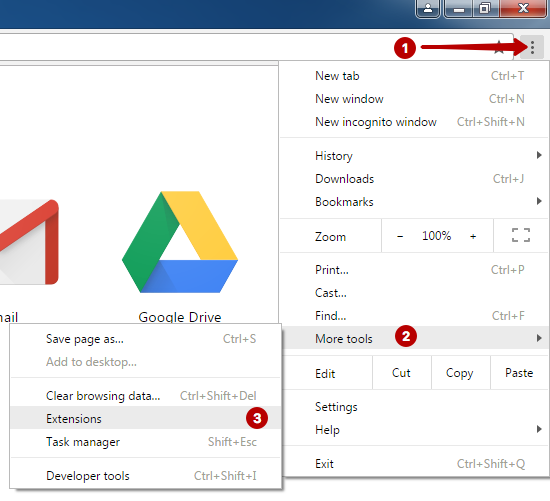This screenshot has width=550, height=501.
Task: Expand the Bookmarks submenu
Action: (414, 202)
